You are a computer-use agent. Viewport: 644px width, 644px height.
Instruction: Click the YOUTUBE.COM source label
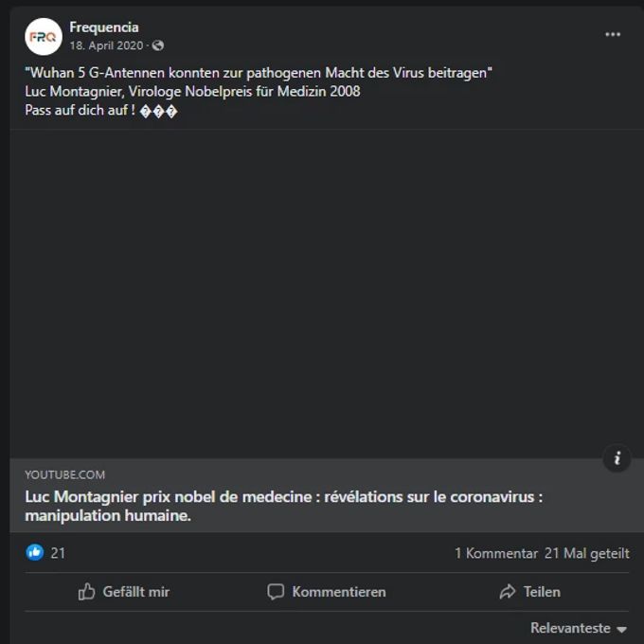[65, 474]
